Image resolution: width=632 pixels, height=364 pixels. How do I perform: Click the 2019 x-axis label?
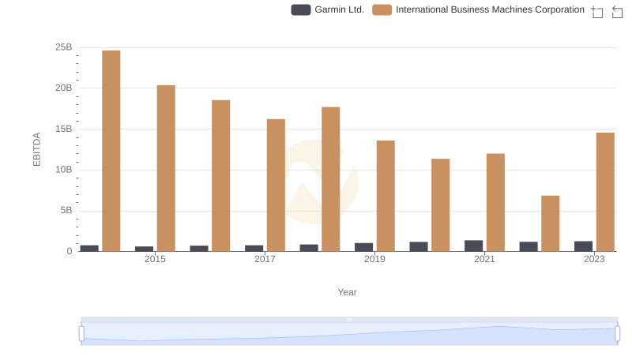(374, 259)
